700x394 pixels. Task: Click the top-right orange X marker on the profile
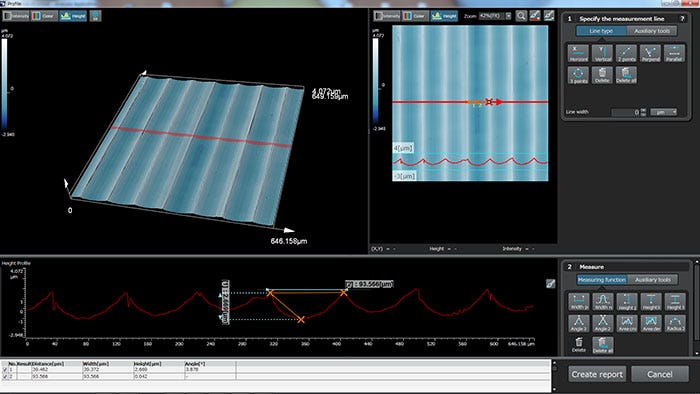pos(343,293)
